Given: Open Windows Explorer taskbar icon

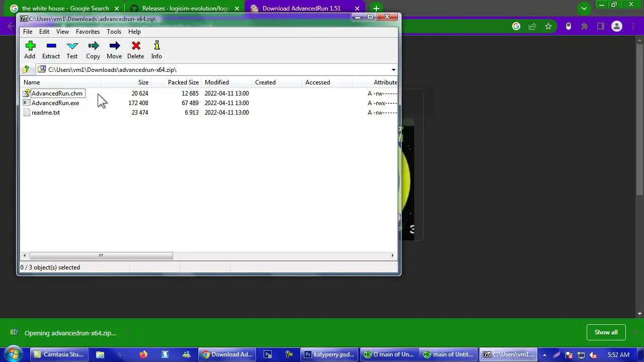Looking at the screenshot, I should [x=100, y=354].
